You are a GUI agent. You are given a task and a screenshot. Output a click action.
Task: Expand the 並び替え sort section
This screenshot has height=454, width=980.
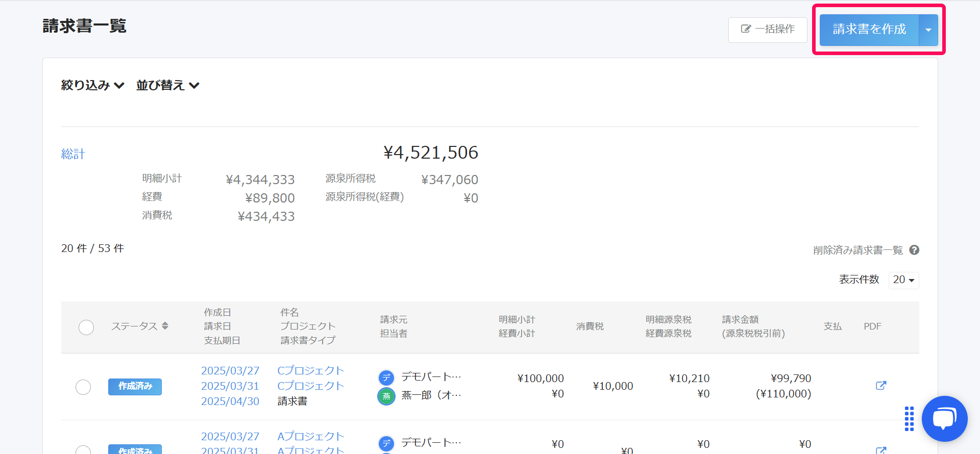pos(167,85)
